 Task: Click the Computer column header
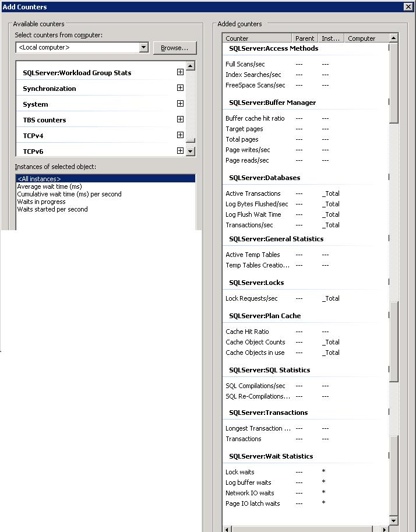click(x=366, y=38)
